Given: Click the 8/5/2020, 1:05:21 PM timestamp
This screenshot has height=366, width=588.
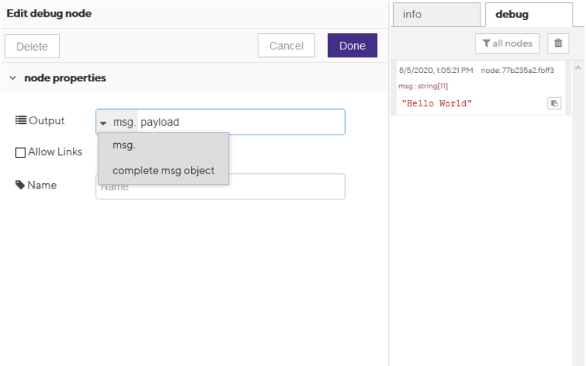Looking at the screenshot, I should [436, 71].
